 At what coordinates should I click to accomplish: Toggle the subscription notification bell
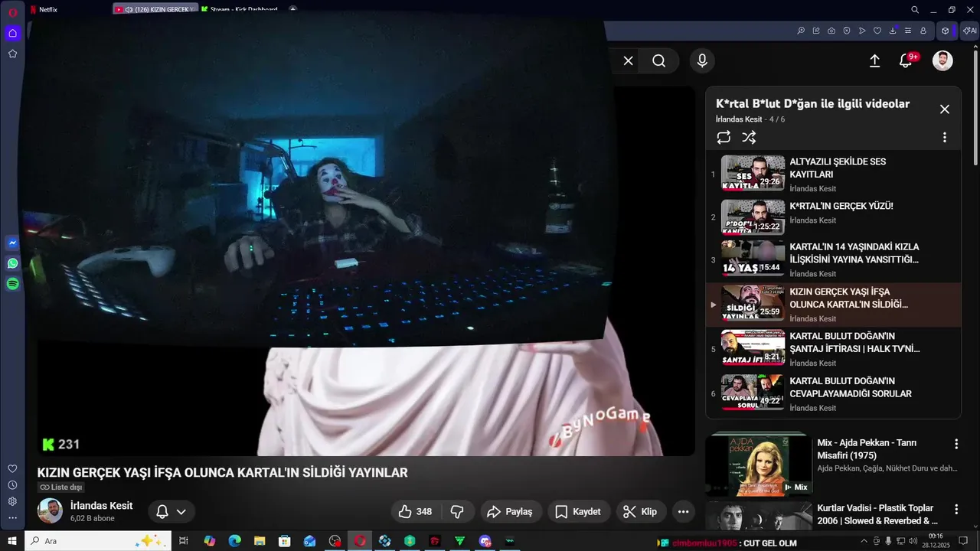point(162,511)
